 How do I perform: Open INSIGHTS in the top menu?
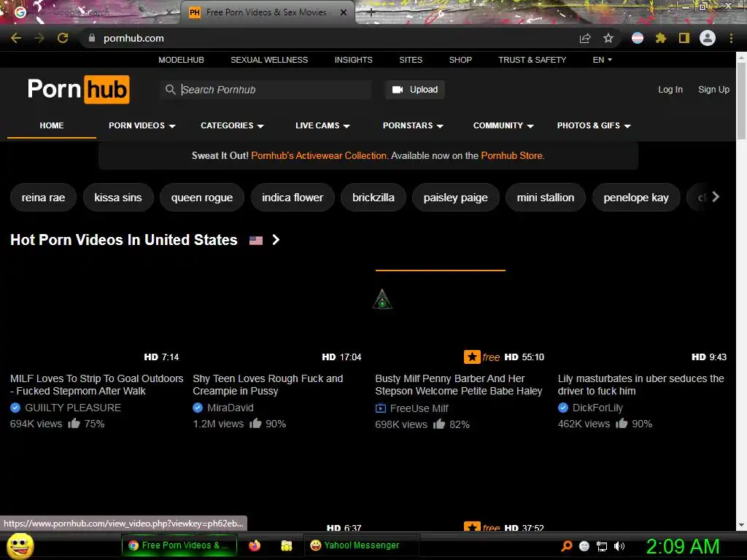click(x=354, y=60)
